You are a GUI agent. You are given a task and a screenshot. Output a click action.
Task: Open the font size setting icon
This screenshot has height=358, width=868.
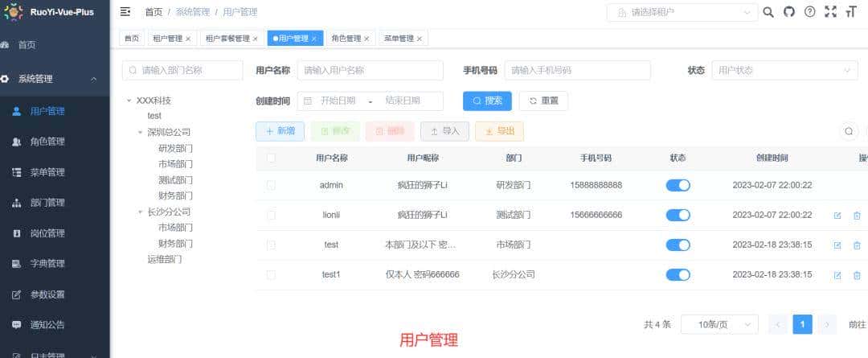click(851, 12)
